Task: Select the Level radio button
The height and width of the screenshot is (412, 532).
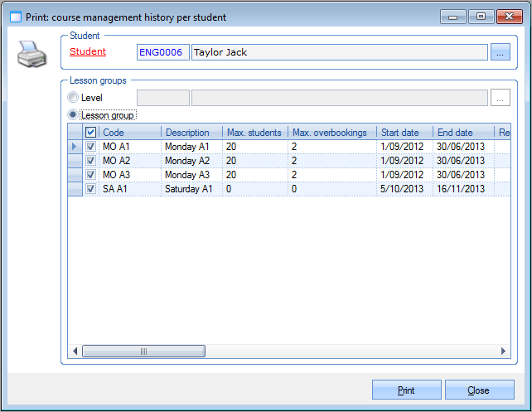Action: (x=74, y=99)
